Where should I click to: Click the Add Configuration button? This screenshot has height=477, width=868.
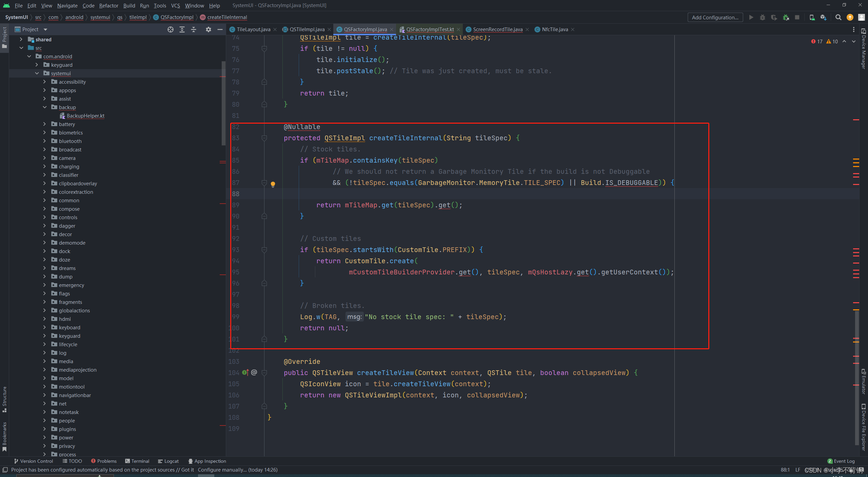tap(715, 17)
